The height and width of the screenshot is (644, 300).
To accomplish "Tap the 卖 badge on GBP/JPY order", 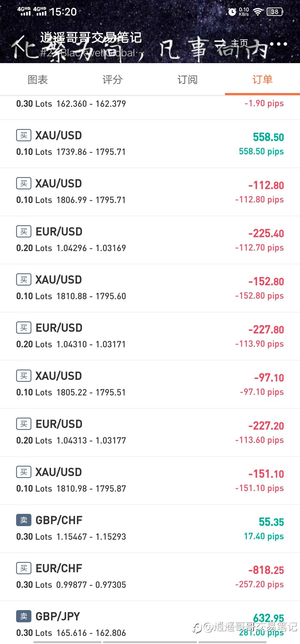I will [x=24, y=616].
